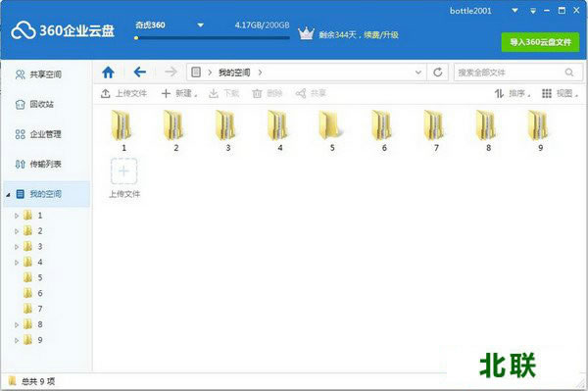This screenshot has width=588, height=391.
Task: Click the 导入360云盘文件 green button
Action: coord(540,42)
